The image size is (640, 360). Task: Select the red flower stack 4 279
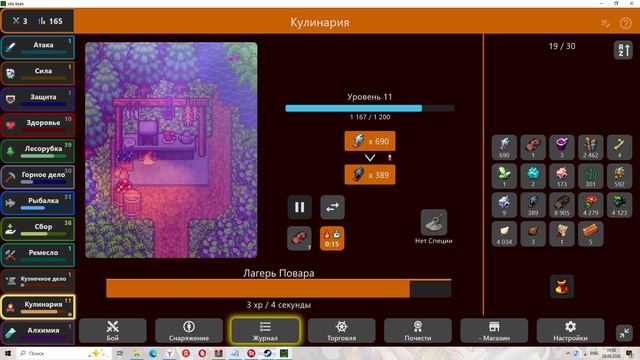[591, 205]
